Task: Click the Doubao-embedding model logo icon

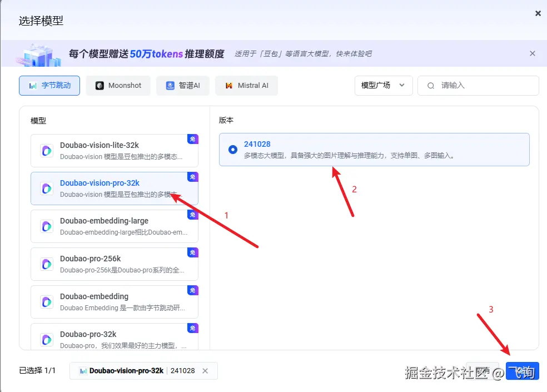Action: click(47, 302)
